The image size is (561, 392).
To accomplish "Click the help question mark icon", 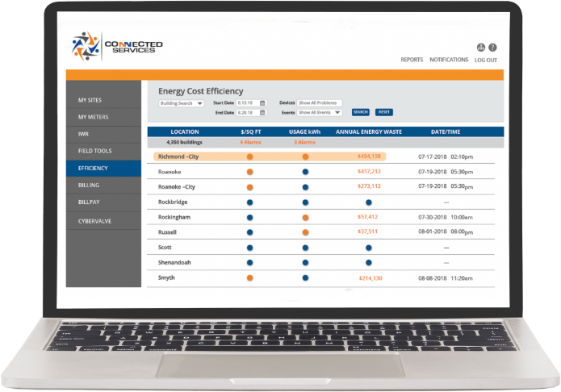I will tap(492, 48).
